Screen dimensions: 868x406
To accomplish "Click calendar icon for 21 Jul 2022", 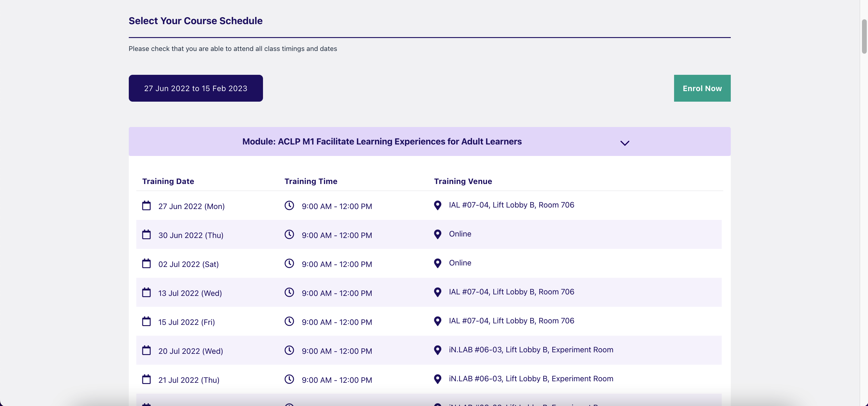I will click(x=146, y=379).
